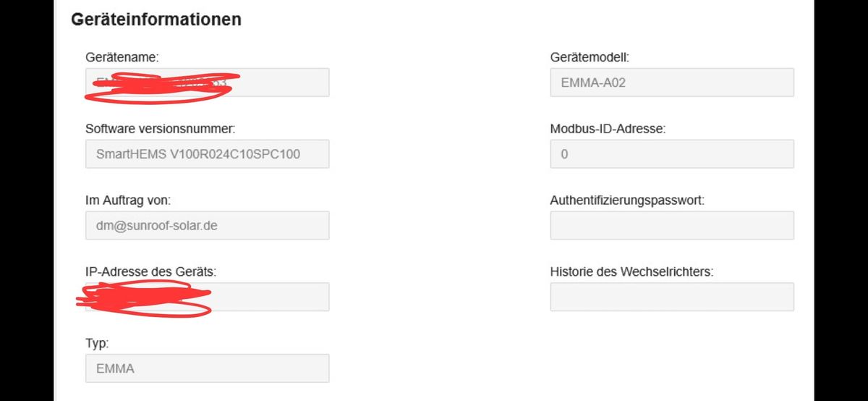Click the Modbus-ID-Adresse label
This screenshot has height=401, width=868.
(x=608, y=129)
